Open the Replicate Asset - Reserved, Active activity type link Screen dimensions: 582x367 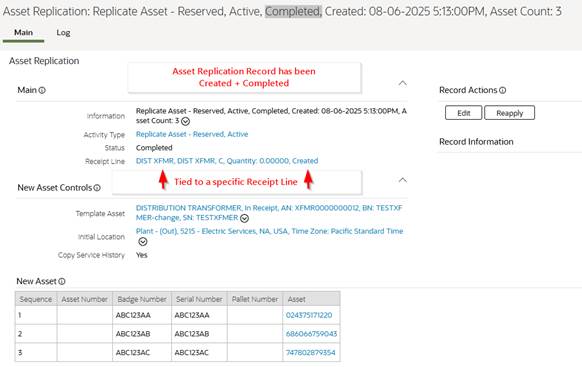(192, 134)
